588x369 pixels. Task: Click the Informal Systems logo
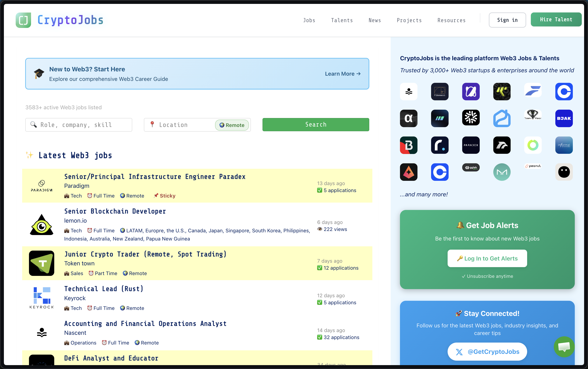(x=564, y=145)
